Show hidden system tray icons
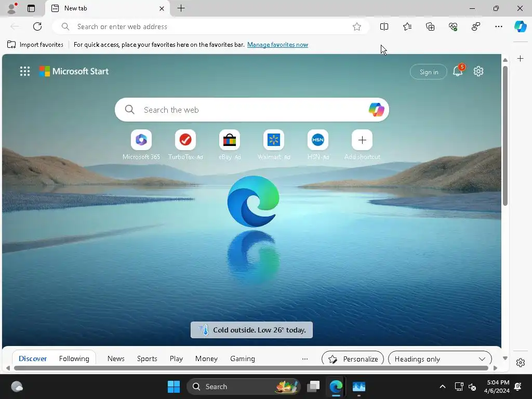The width and height of the screenshot is (532, 399). point(443,387)
